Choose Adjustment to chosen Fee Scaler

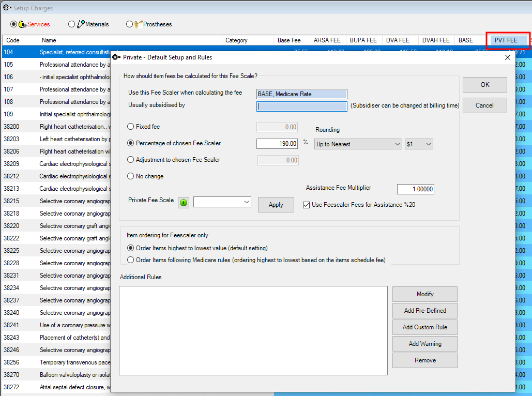[130, 160]
